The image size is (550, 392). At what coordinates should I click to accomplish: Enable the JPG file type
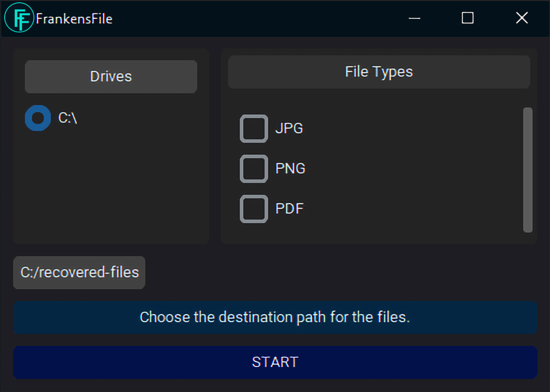point(253,128)
